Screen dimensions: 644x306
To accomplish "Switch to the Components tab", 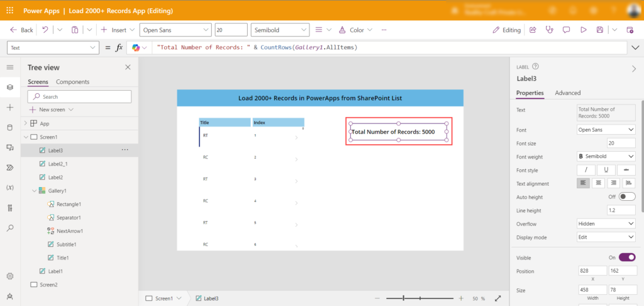I will 72,82.
